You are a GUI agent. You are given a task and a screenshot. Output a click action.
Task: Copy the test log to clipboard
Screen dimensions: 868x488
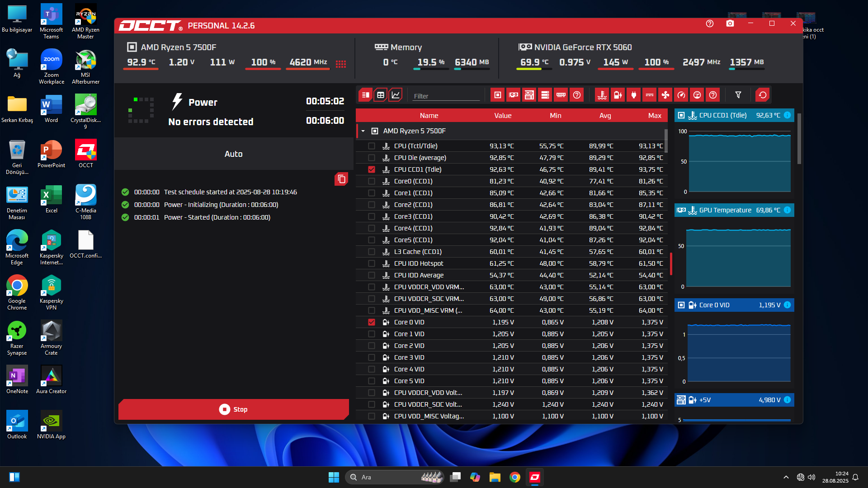[x=341, y=179]
